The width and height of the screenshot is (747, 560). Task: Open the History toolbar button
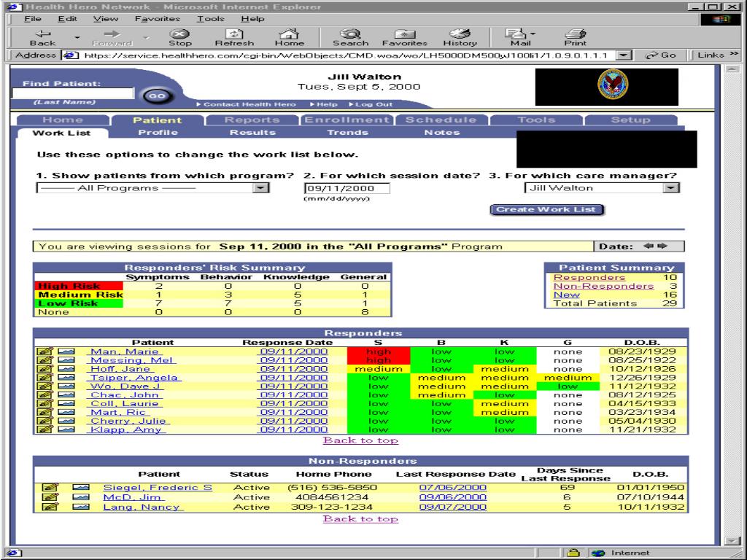coord(460,37)
